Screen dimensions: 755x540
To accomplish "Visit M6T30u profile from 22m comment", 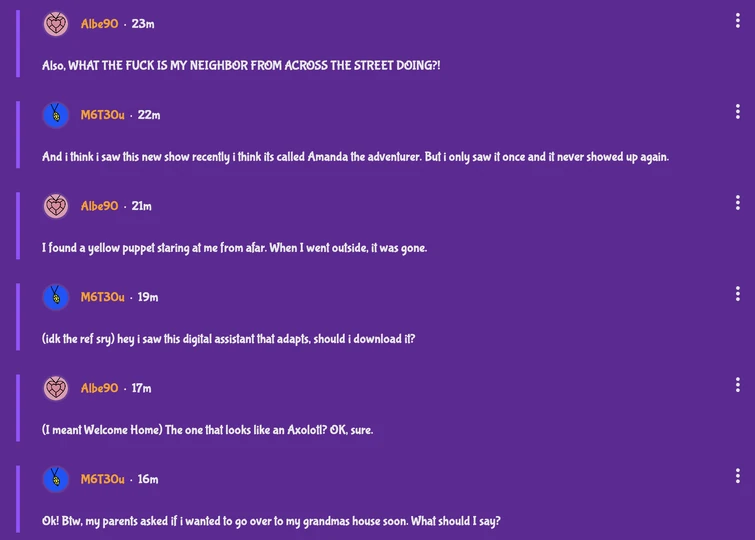I will [102, 115].
